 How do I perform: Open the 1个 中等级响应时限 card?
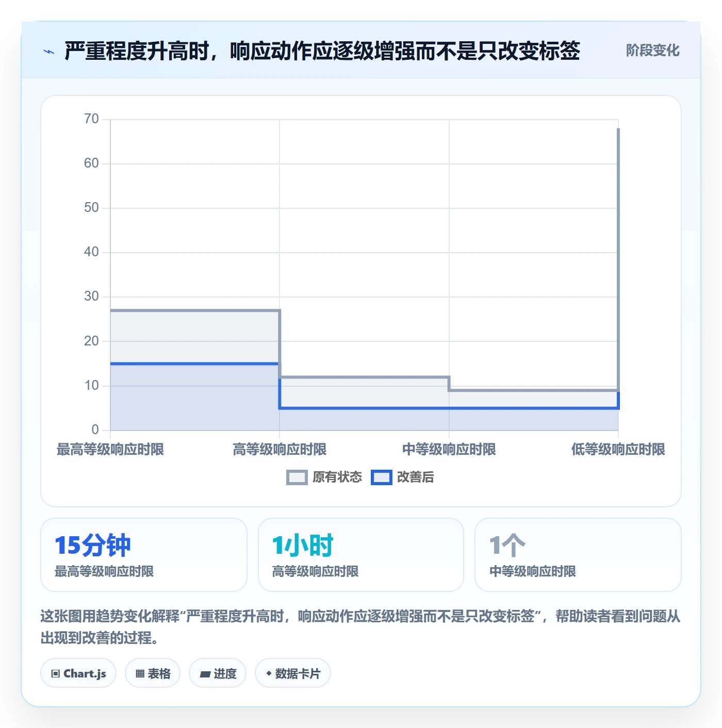click(578, 555)
